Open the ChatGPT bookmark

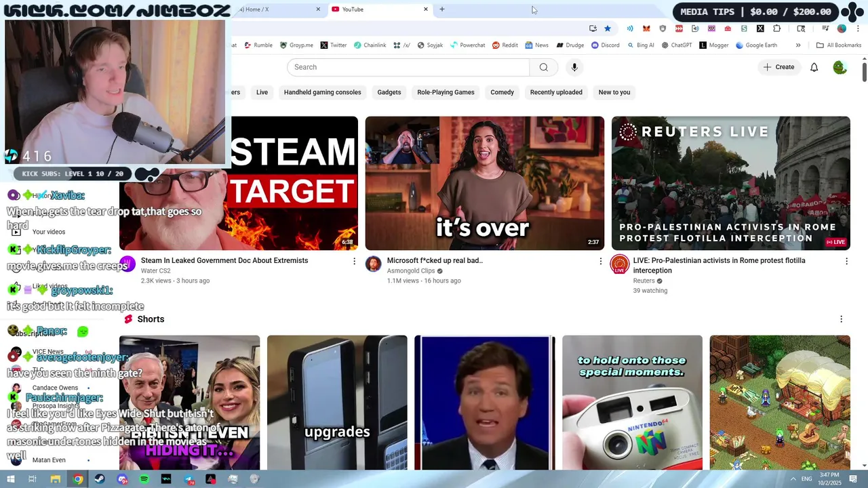click(676, 45)
